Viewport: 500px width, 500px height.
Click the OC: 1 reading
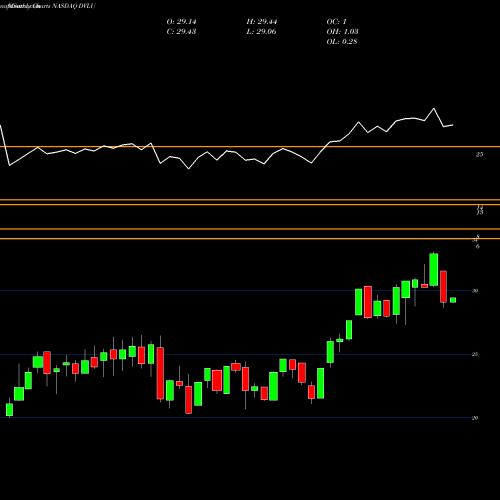click(337, 22)
